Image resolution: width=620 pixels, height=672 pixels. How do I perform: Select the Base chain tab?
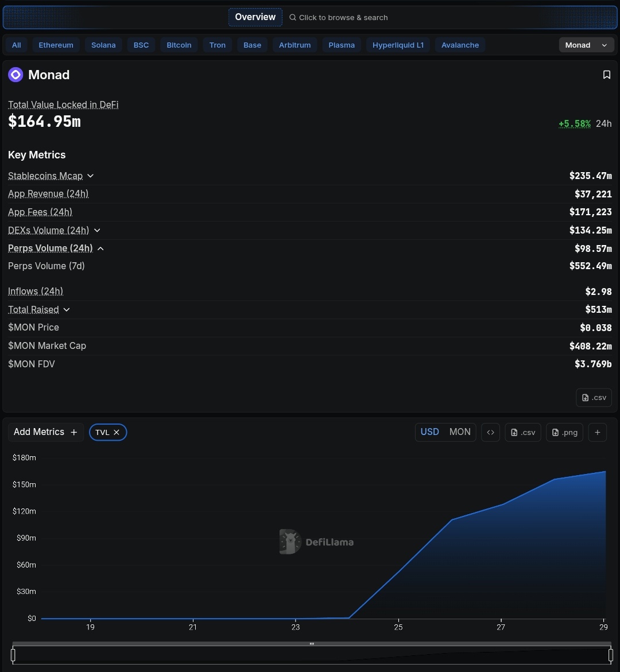(252, 45)
